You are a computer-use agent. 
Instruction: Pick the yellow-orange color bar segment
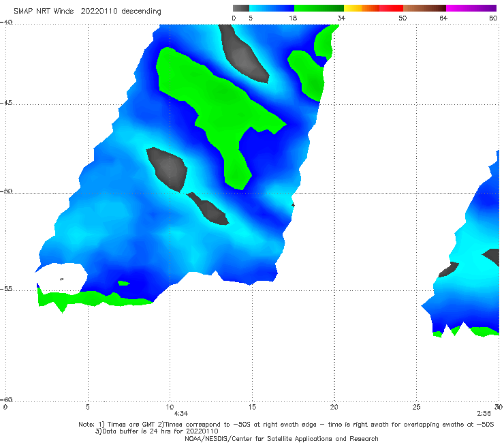click(x=361, y=8)
